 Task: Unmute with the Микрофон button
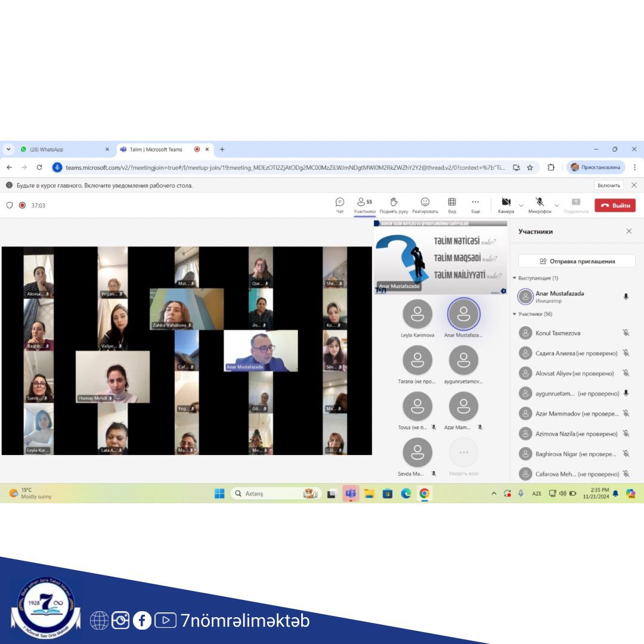pos(540,205)
